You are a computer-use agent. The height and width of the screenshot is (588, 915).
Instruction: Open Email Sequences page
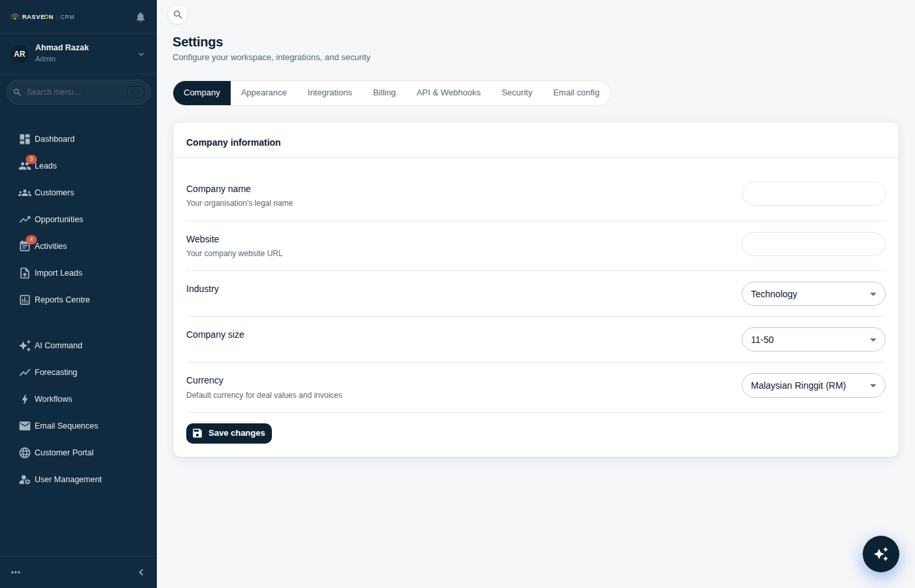coord(78,426)
